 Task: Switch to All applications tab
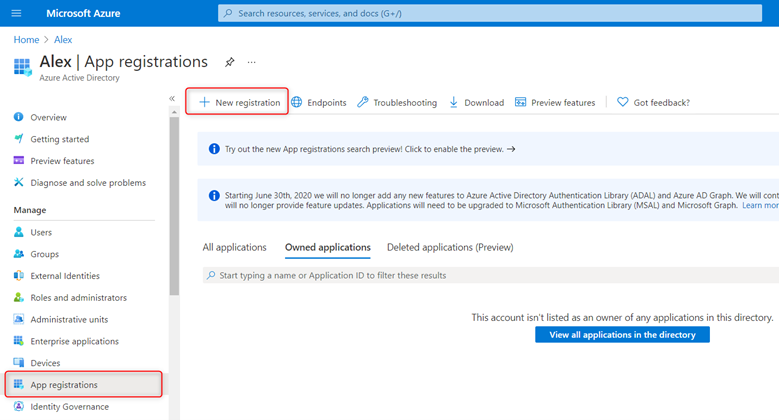pyautogui.click(x=234, y=247)
